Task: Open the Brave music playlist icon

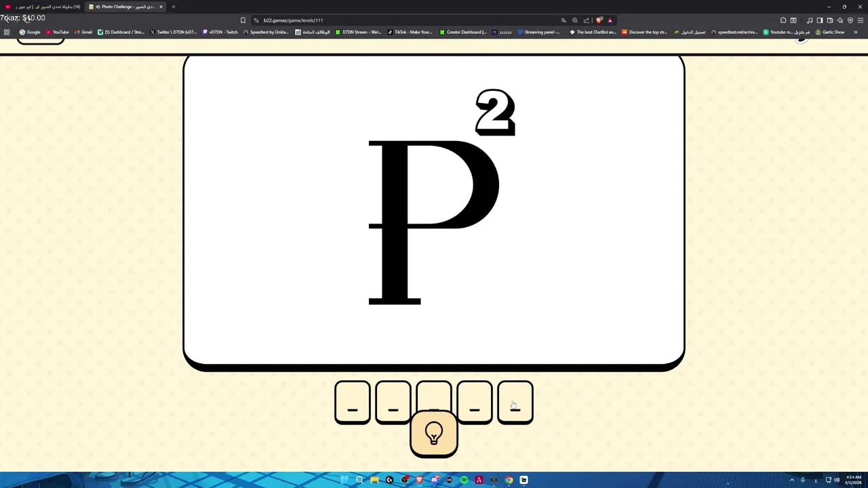Action: (809, 20)
